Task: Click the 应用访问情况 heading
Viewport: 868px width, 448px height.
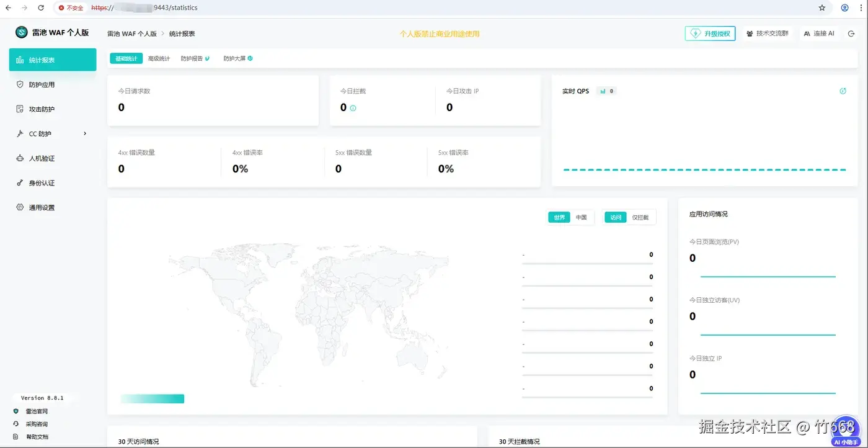Action: [x=709, y=214]
